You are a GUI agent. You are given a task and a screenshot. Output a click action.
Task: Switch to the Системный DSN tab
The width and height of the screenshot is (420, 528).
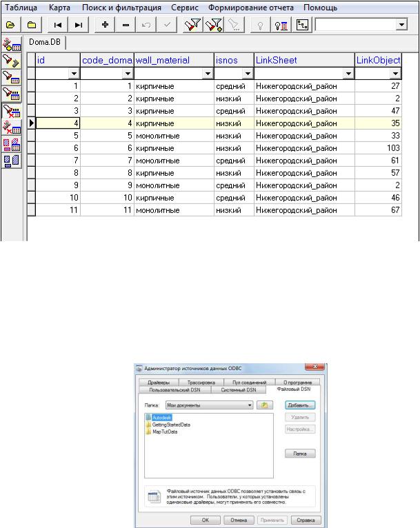[x=239, y=389]
